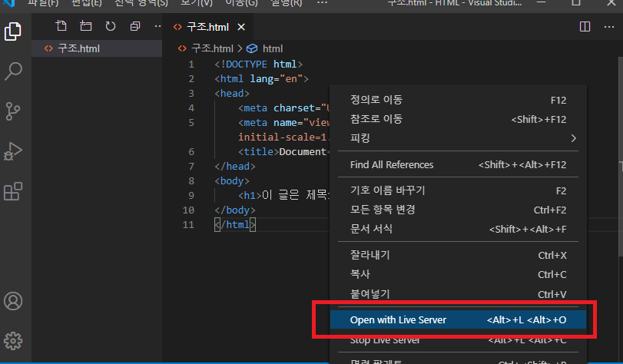Viewport: 623px width, 364px height.
Task: Choose 붙여넣기 in context menu
Action: click(x=458, y=293)
